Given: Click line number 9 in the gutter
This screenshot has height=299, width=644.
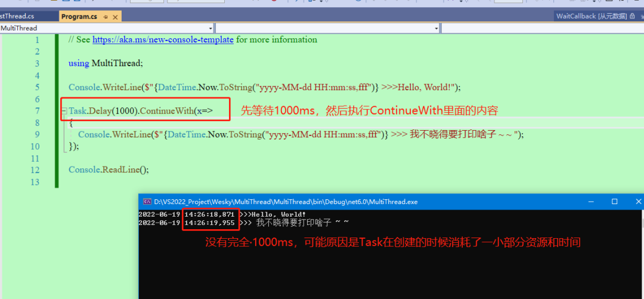Looking at the screenshot, I should pos(38,134).
